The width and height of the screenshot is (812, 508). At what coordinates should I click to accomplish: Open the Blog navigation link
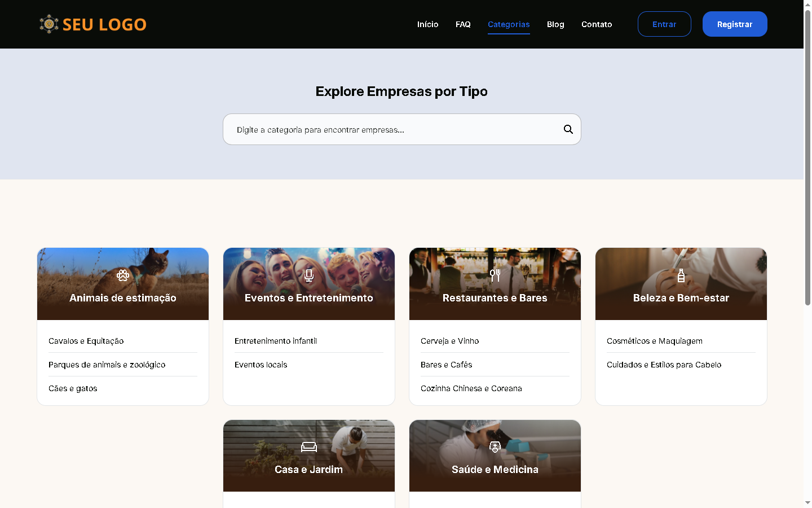555,24
